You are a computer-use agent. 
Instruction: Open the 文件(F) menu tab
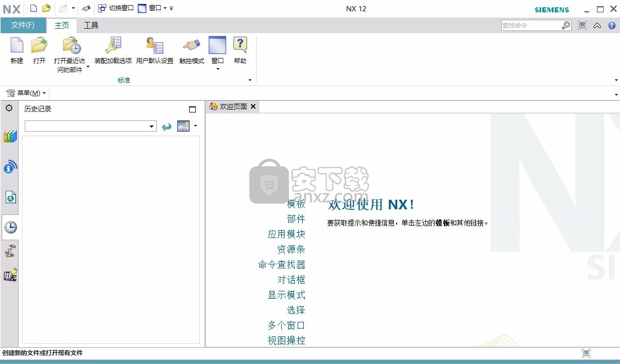(x=23, y=25)
